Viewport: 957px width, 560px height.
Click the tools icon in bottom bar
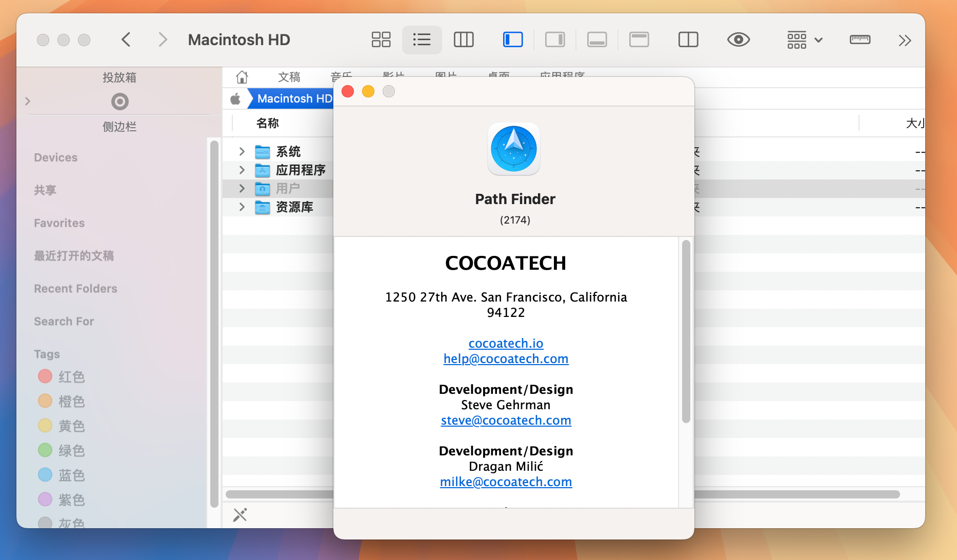point(240,515)
